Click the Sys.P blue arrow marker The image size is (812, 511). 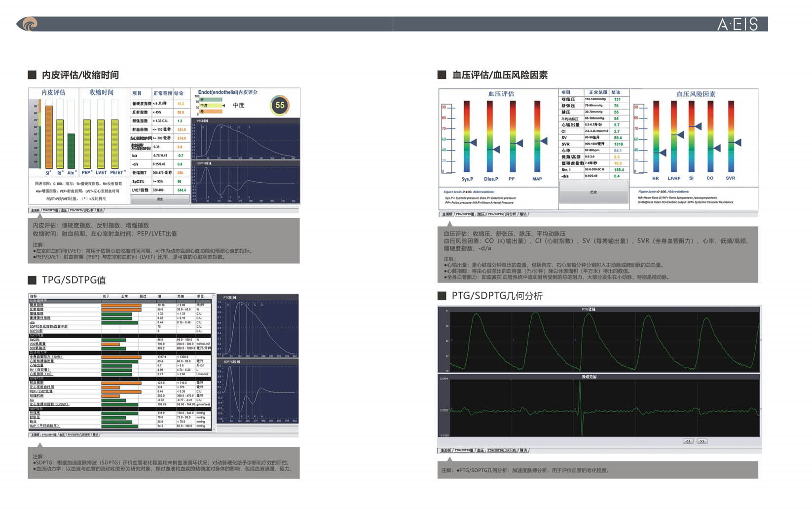(473, 143)
